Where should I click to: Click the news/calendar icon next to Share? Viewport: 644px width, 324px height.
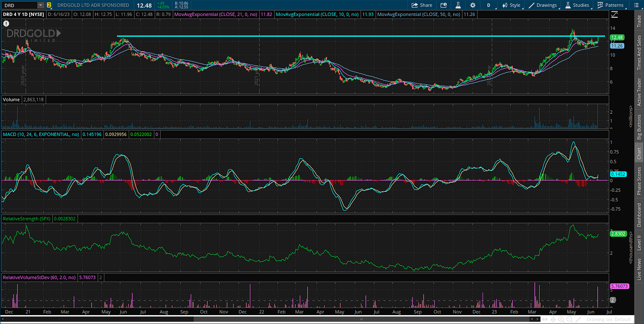(444, 5)
